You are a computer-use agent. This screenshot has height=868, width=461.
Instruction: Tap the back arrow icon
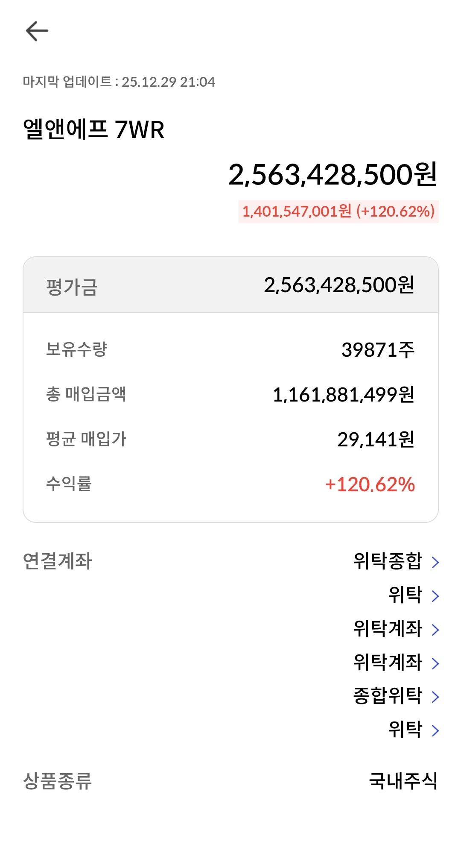pyautogui.click(x=37, y=31)
